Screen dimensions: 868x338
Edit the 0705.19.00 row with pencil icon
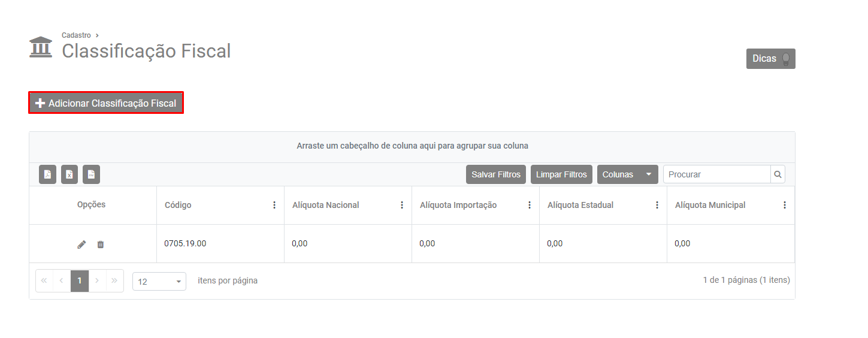(x=81, y=245)
